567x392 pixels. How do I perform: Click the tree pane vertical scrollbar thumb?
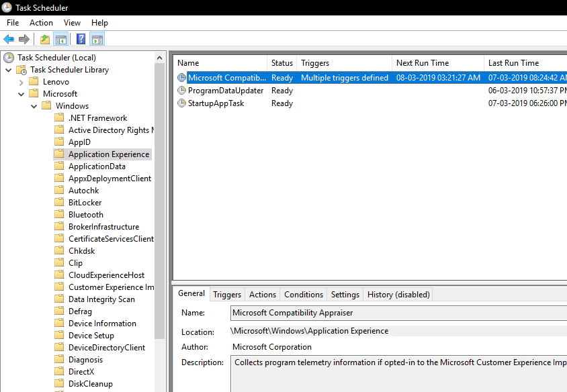(x=159, y=201)
